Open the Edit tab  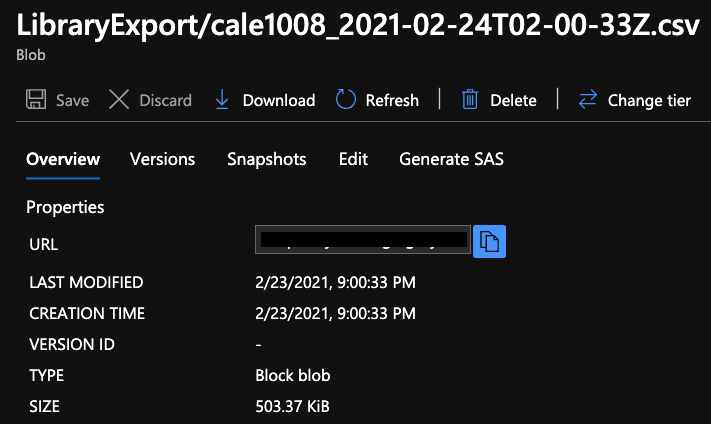pyautogui.click(x=353, y=159)
